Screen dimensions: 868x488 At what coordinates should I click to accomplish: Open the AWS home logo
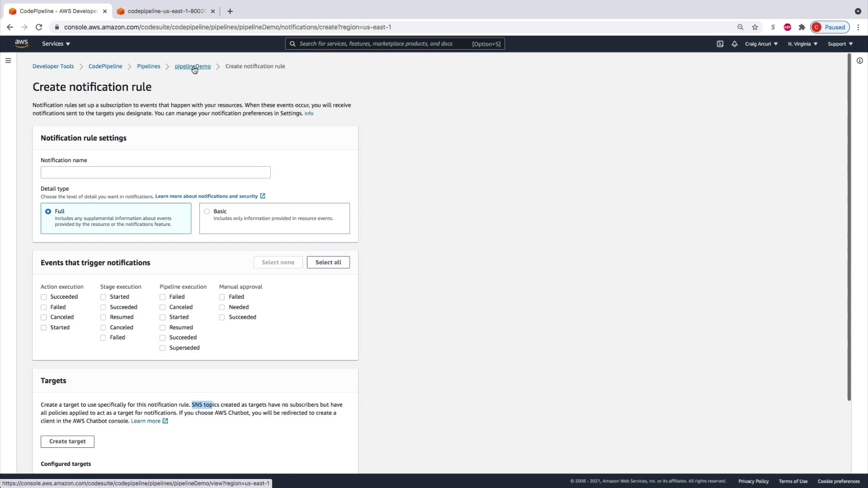pyautogui.click(x=22, y=43)
